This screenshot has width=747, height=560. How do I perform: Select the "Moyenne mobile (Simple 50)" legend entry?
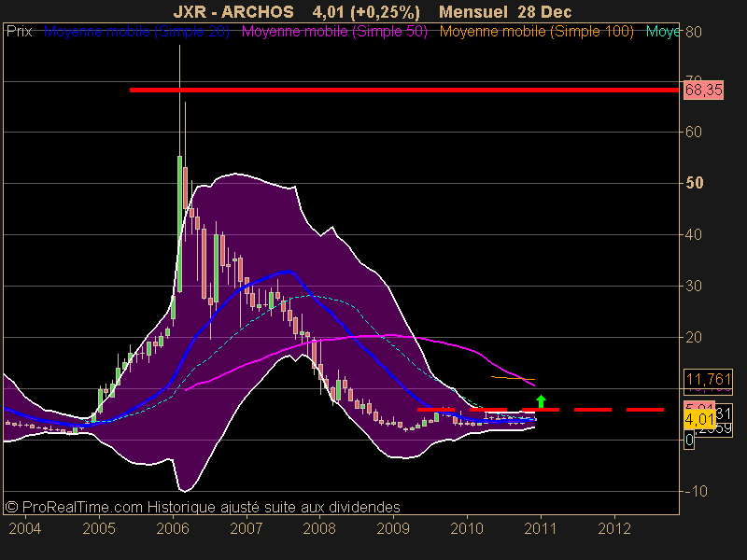pos(334,32)
